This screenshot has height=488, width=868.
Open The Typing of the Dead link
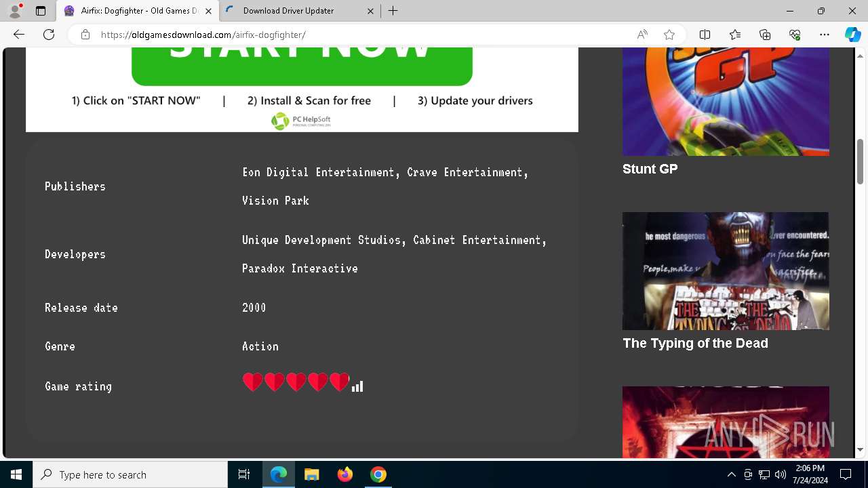pos(695,343)
